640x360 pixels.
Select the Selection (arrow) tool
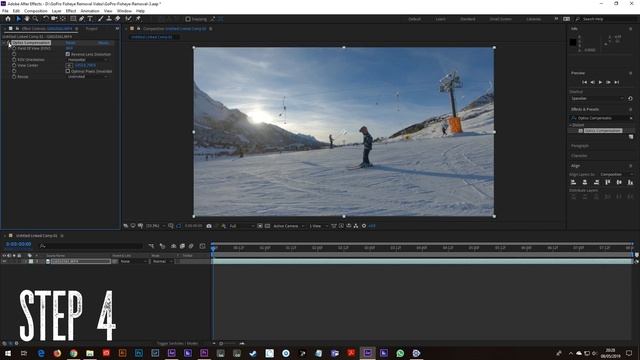pos(18,19)
